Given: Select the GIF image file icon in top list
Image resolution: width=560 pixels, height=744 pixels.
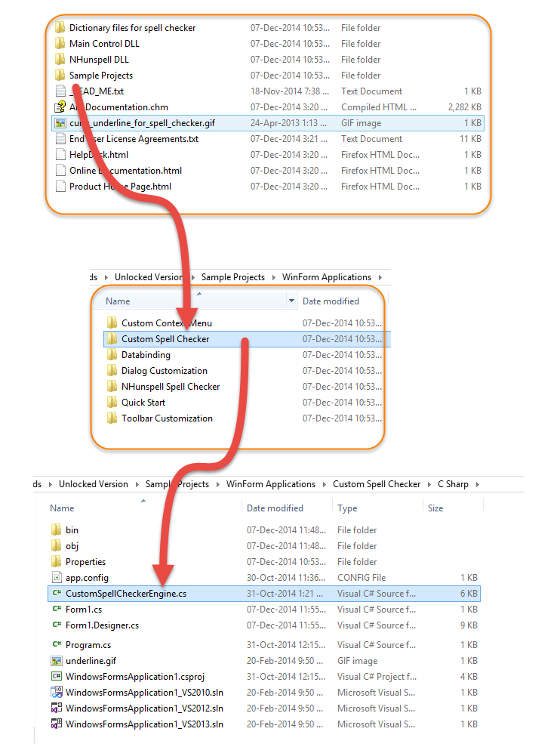Looking at the screenshot, I should [x=60, y=123].
